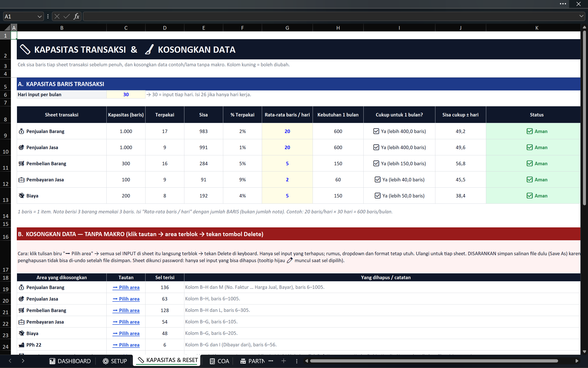
Task: Click next sheet navigation arrow
Action: tap(23, 361)
